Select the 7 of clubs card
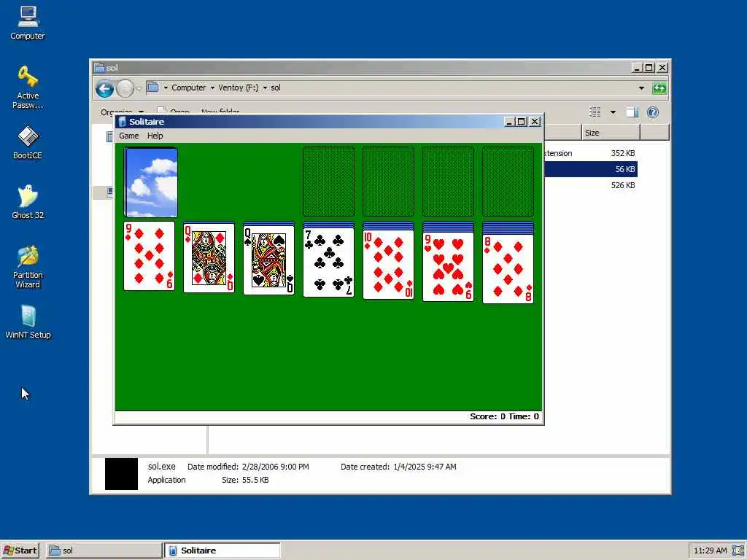This screenshot has height=560, width=747. pyautogui.click(x=329, y=262)
